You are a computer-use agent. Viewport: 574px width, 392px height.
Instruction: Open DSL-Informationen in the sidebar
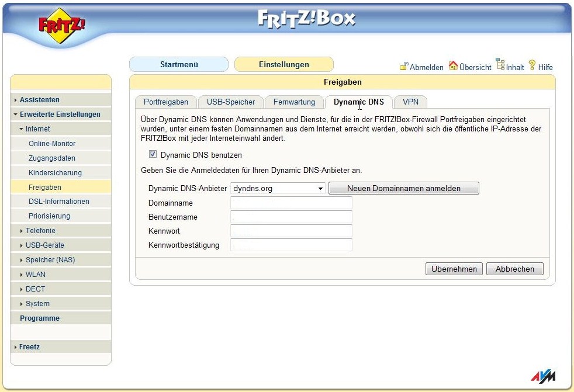(61, 202)
